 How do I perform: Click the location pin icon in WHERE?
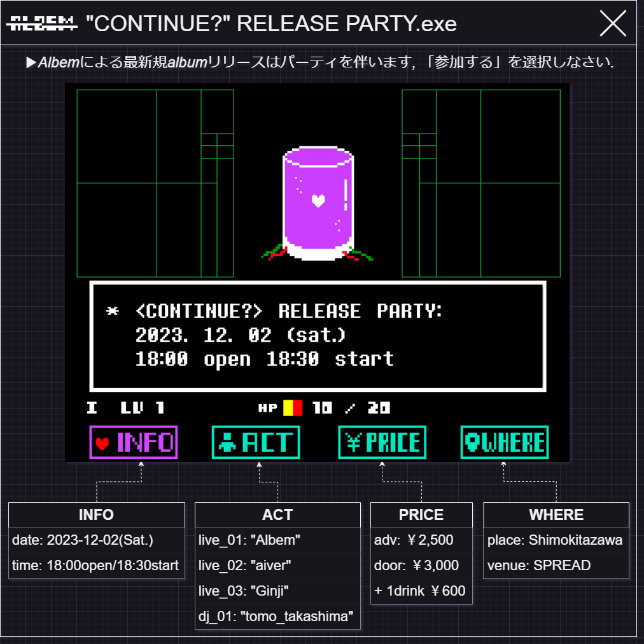(x=472, y=442)
